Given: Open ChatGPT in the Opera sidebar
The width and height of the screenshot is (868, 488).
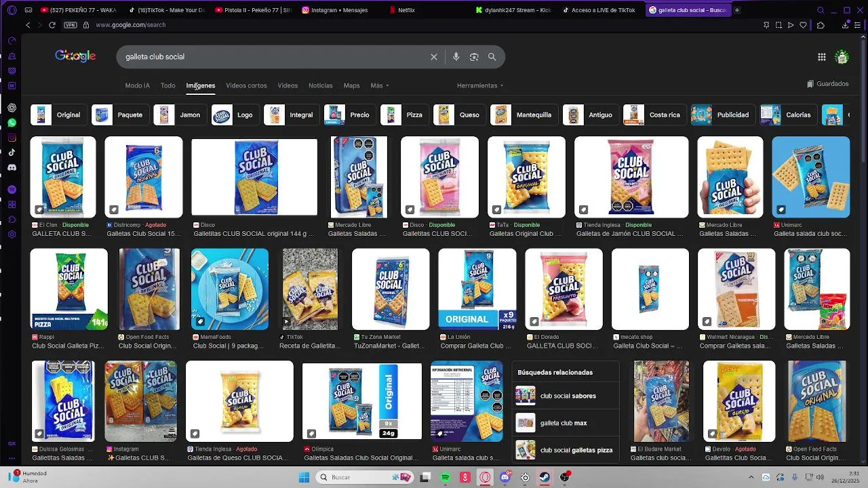Looking at the screenshot, I should (12, 108).
